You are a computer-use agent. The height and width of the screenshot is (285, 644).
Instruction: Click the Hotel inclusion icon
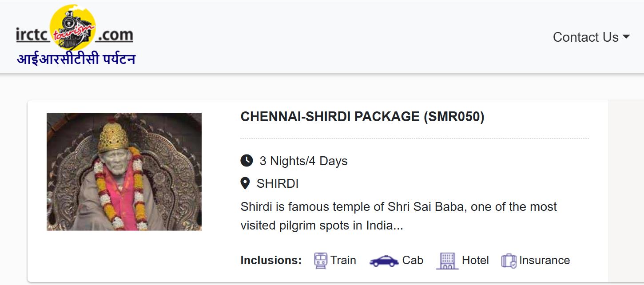point(447,260)
